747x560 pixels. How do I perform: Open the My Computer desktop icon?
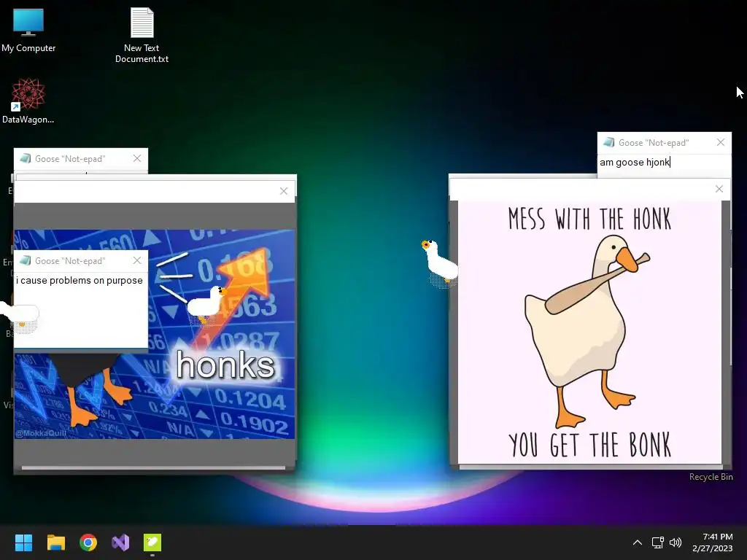[28, 29]
